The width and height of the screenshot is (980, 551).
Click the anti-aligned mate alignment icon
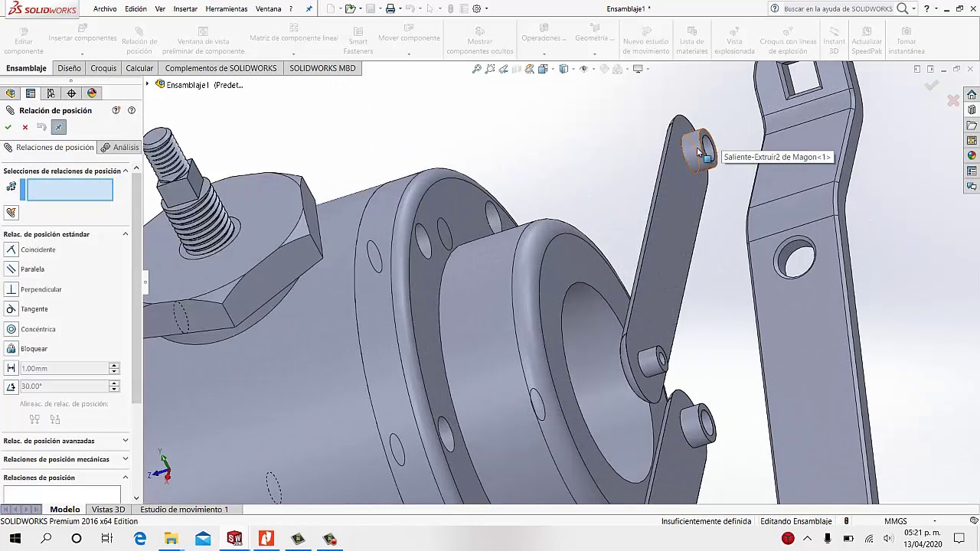(x=55, y=419)
